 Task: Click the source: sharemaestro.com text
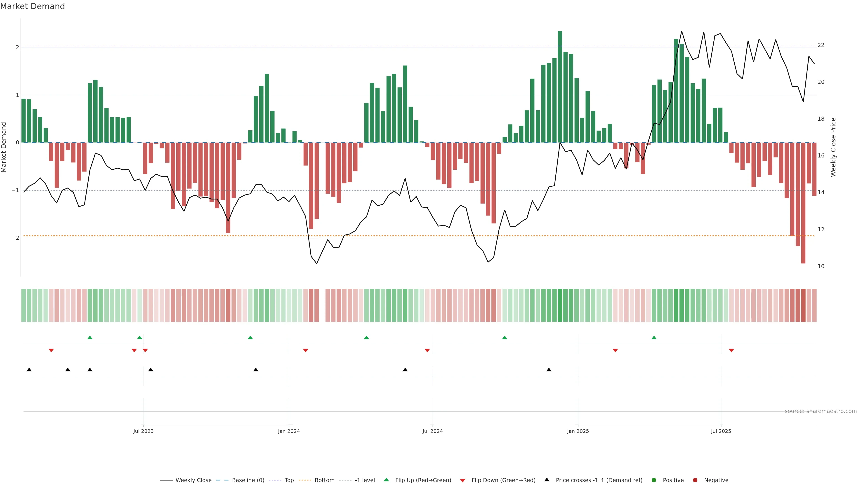(821, 411)
